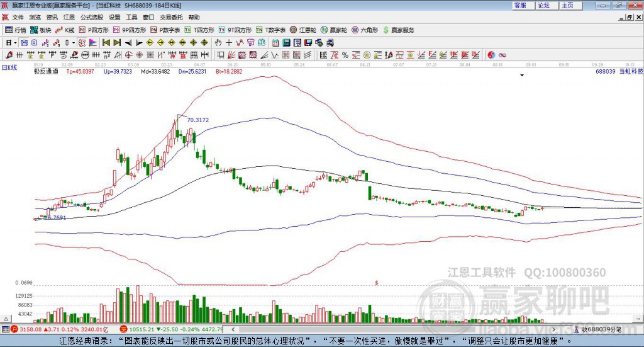Select the circular target drawing tool
Screen dimensions: 644x347
pyautogui.click(x=128, y=55)
